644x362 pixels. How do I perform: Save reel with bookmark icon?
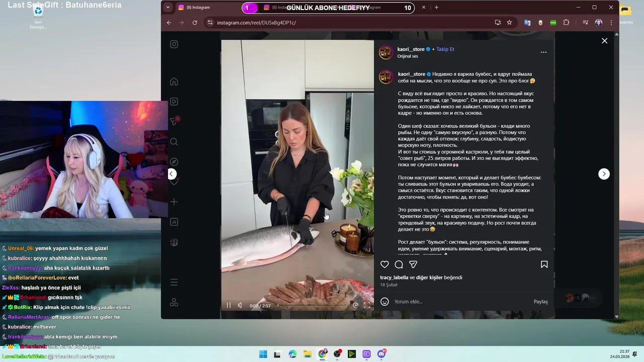pyautogui.click(x=544, y=264)
